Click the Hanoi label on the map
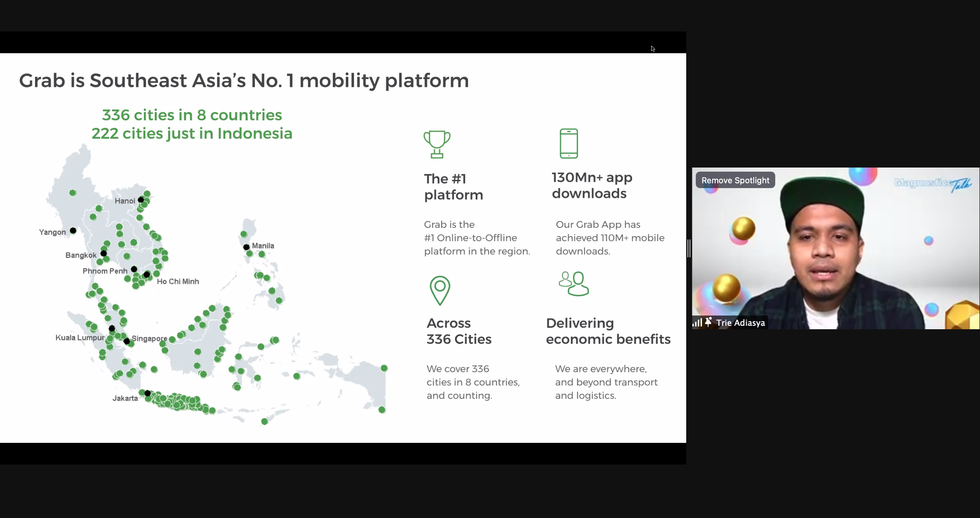This screenshot has width=980, height=518. point(125,200)
